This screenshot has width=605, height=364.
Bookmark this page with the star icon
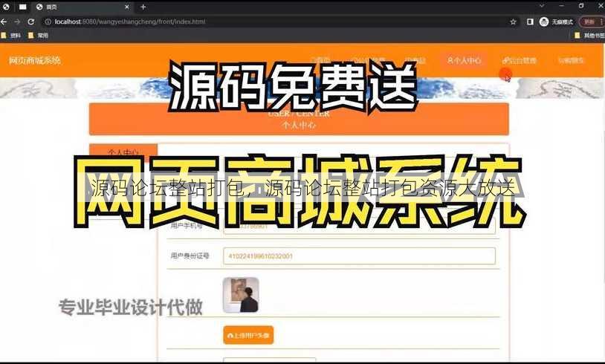click(x=513, y=22)
